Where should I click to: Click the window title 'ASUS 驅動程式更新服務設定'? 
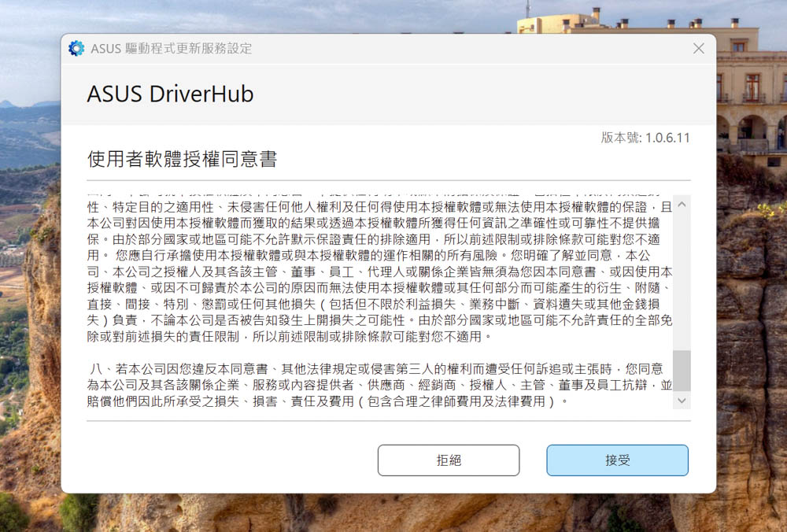pyautogui.click(x=172, y=49)
